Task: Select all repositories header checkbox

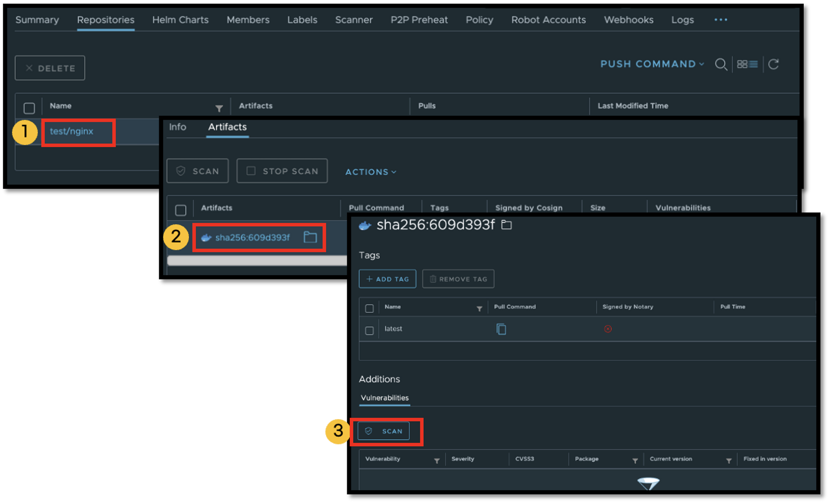Action: click(29, 108)
